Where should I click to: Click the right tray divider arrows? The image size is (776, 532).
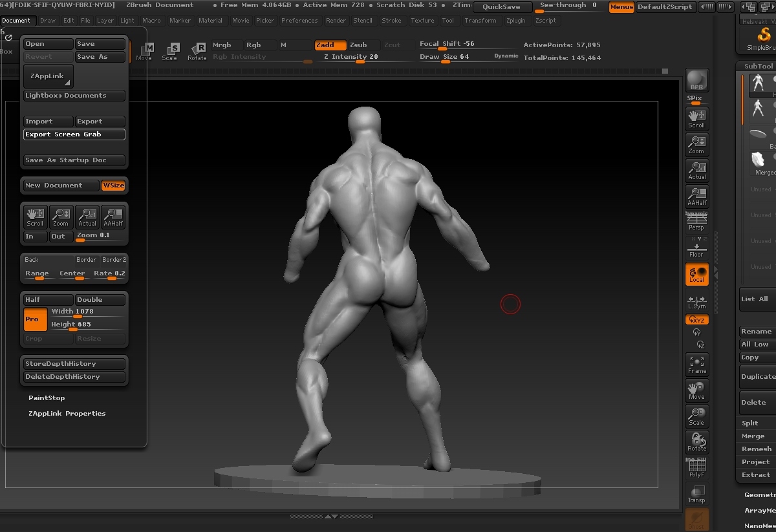(715, 273)
